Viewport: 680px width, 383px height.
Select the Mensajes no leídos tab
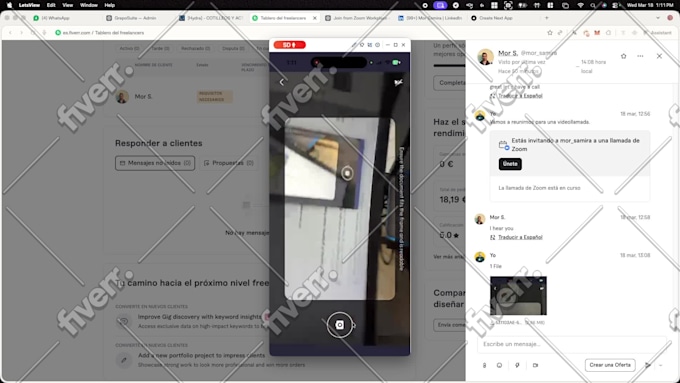pyautogui.click(x=155, y=163)
